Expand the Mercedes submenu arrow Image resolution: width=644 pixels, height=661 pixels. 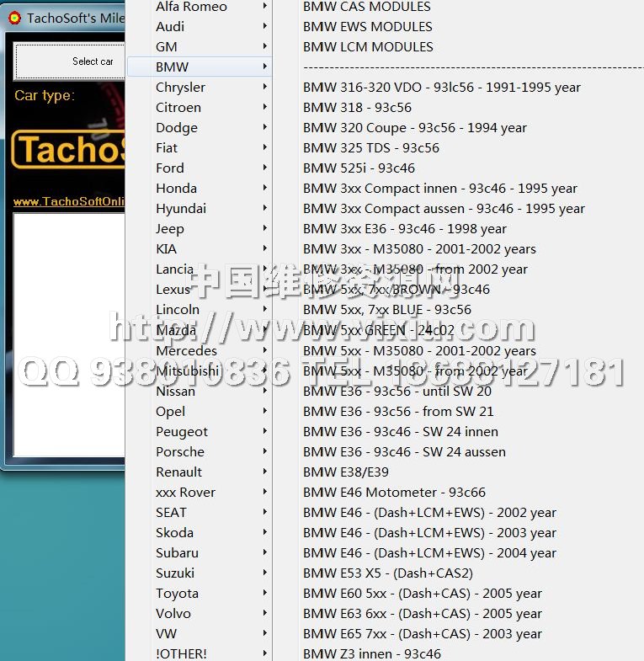coord(265,350)
